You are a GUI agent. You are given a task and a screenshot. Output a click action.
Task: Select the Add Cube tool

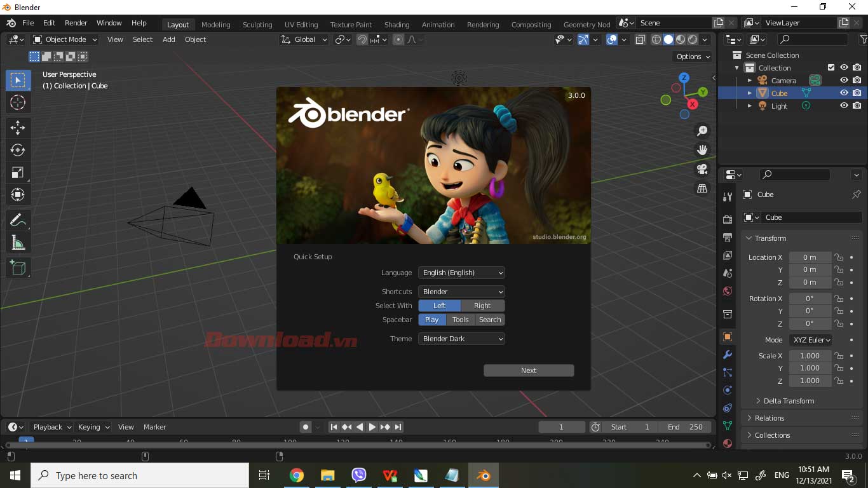(x=18, y=267)
